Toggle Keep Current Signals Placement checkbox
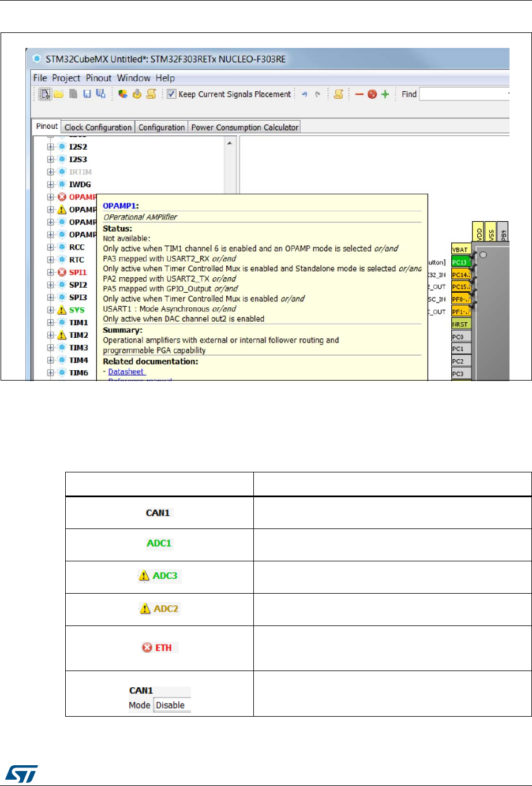The height and width of the screenshot is (786, 532). pos(171,94)
